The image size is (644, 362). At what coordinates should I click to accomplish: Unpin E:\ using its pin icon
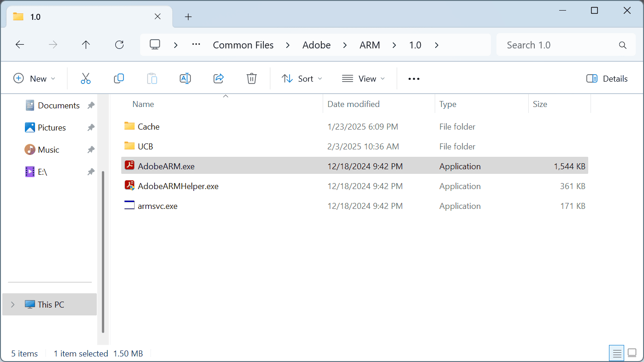(x=91, y=172)
